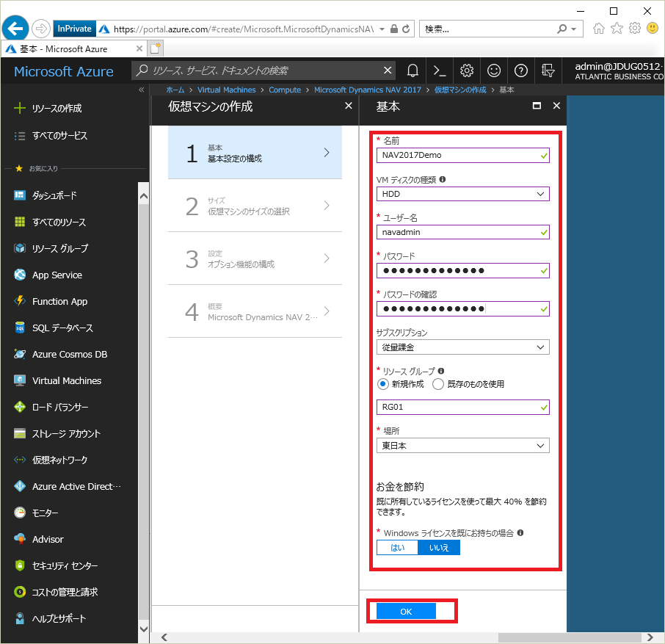Open browser favorites star icon
The image size is (665, 644).
pyautogui.click(x=617, y=29)
